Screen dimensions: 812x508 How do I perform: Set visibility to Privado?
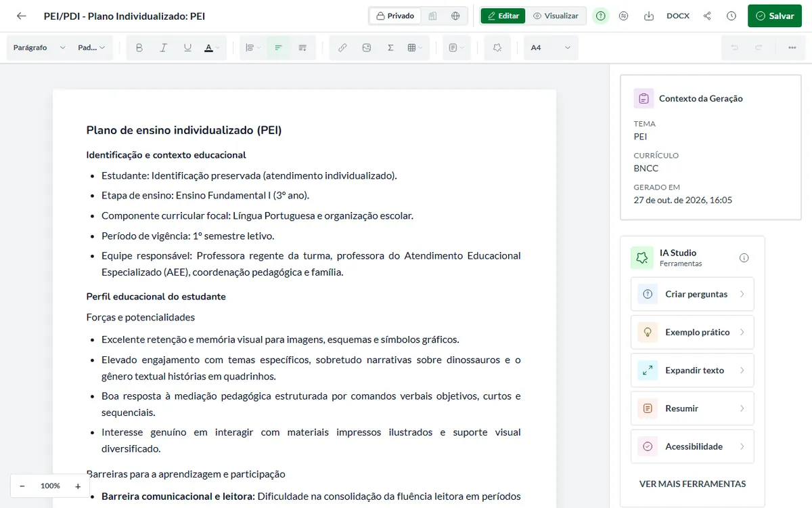tap(395, 16)
